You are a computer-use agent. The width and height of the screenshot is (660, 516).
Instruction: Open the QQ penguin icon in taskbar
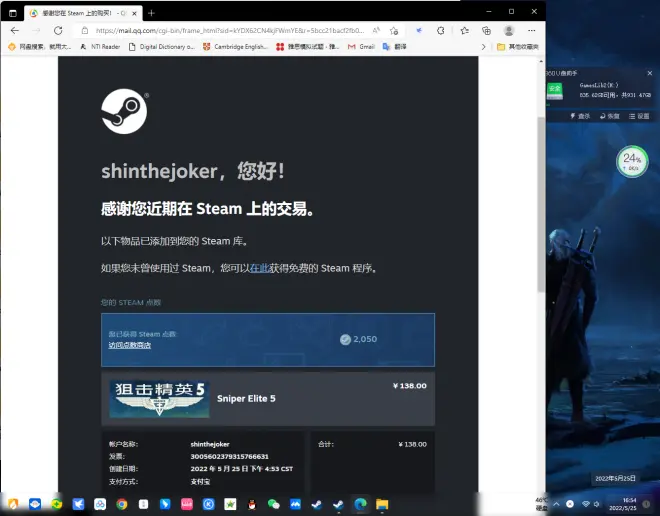coord(252,504)
